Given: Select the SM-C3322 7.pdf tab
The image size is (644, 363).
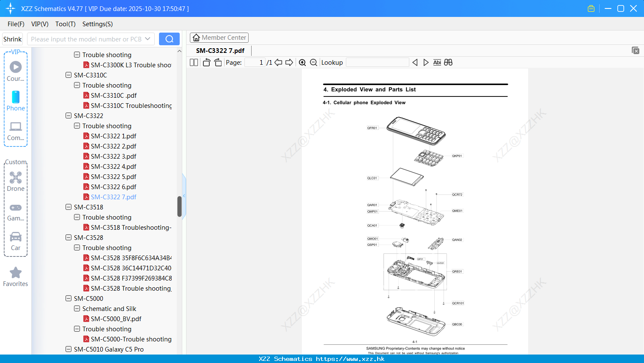Looking at the screenshot, I should 220,51.
